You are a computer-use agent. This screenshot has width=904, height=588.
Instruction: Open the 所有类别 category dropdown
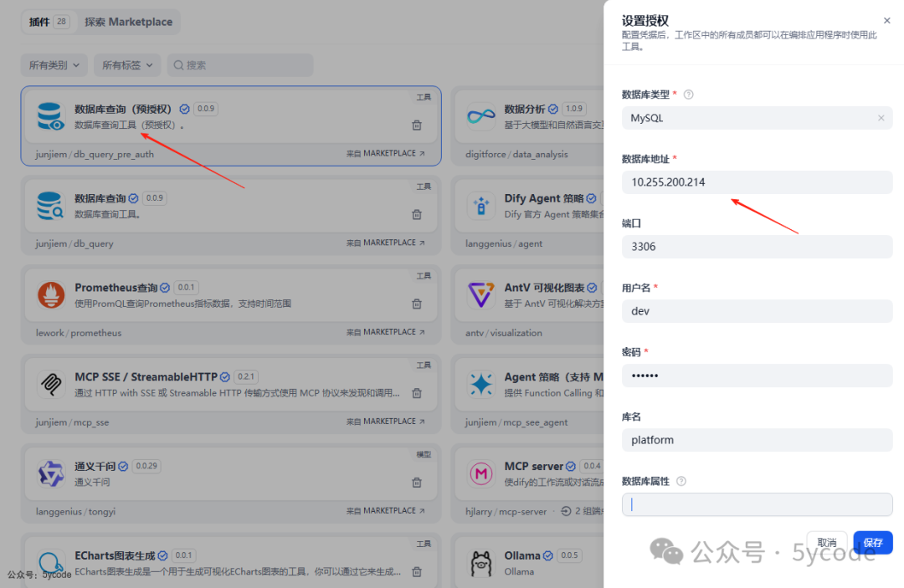click(54, 65)
